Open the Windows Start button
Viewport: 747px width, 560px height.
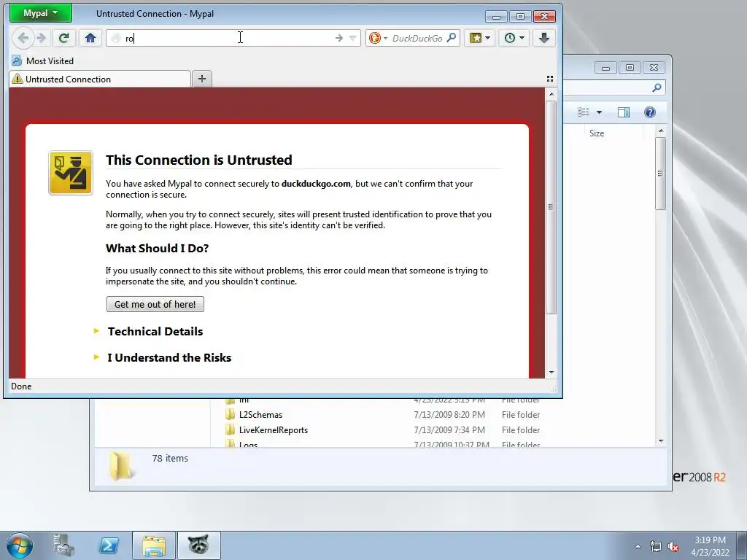[x=20, y=545]
